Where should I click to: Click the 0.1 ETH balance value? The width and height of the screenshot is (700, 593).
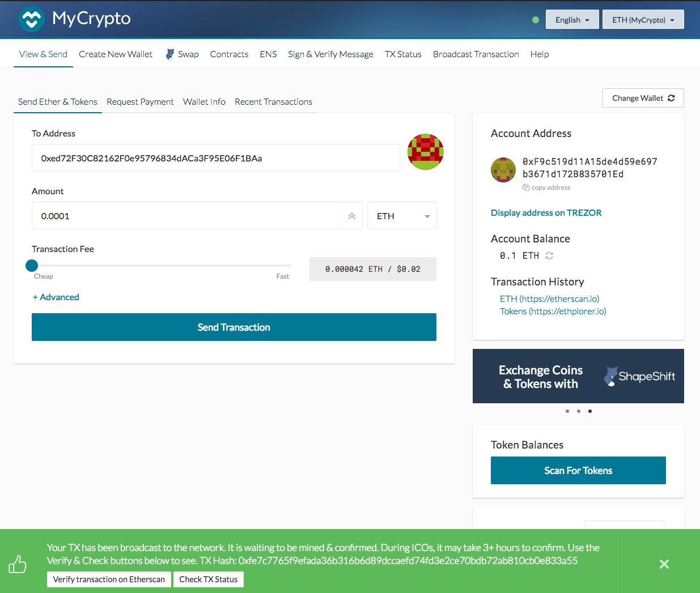coord(520,255)
